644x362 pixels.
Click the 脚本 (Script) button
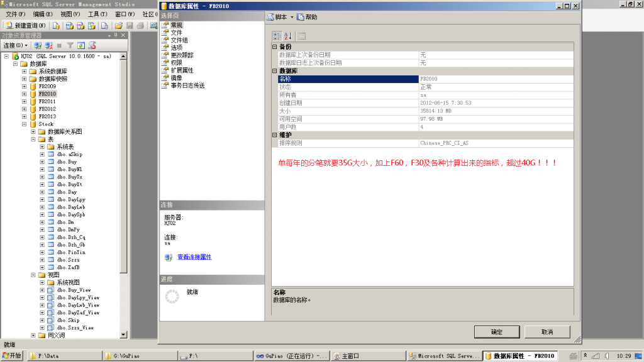(277, 17)
